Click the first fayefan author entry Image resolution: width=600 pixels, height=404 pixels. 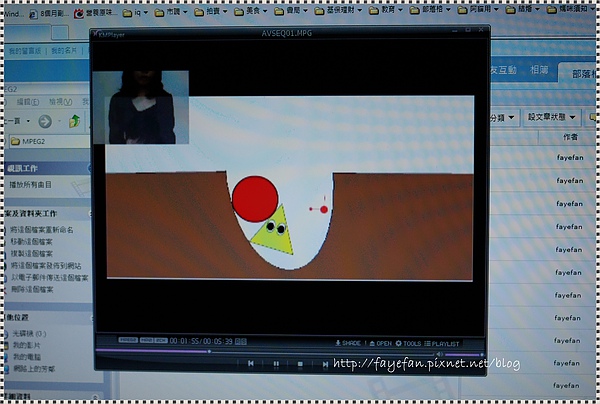(x=570, y=158)
